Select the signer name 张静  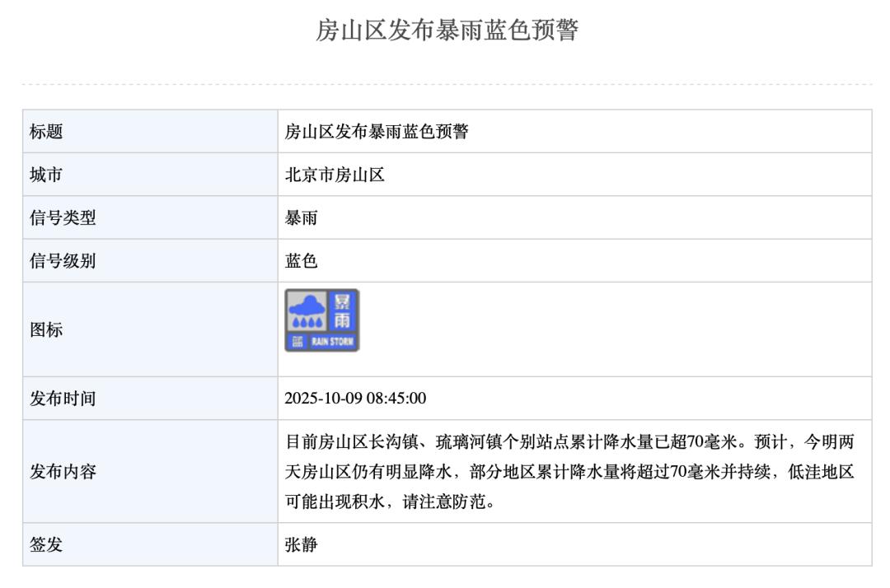(x=301, y=544)
